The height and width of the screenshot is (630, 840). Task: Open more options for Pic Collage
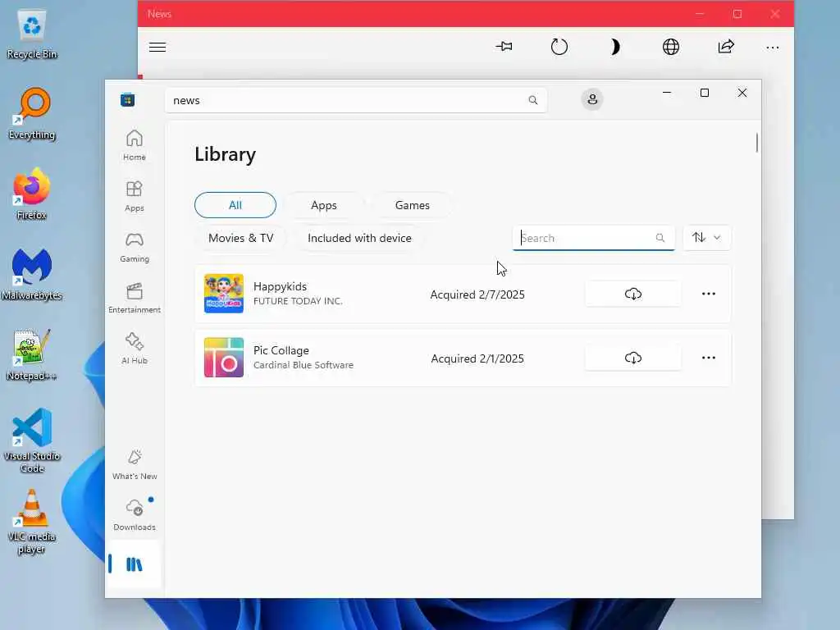click(708, 358)
